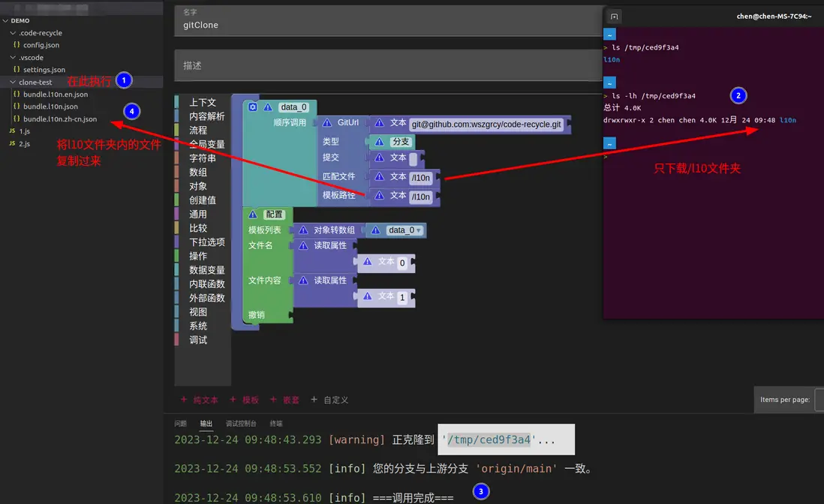Click the warning icon beside the 文本 0 value

367,262
